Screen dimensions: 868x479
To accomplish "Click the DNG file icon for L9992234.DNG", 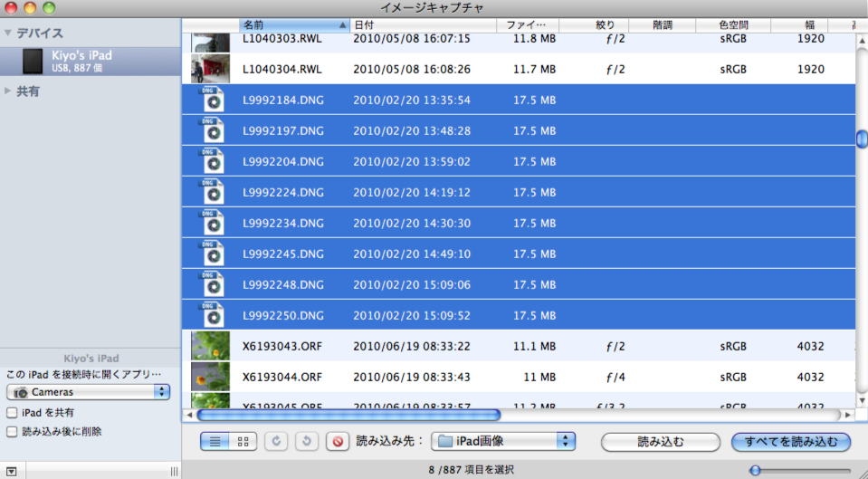I will click(211, 223).
